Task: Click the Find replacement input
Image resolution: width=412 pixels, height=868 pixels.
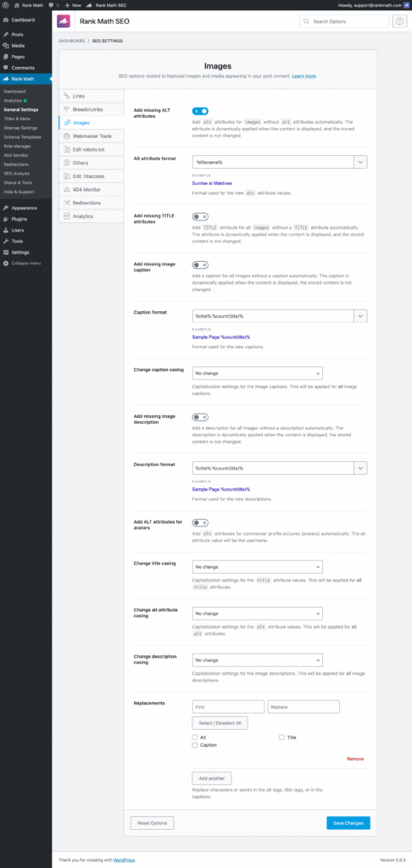Action: click(228, 707)
